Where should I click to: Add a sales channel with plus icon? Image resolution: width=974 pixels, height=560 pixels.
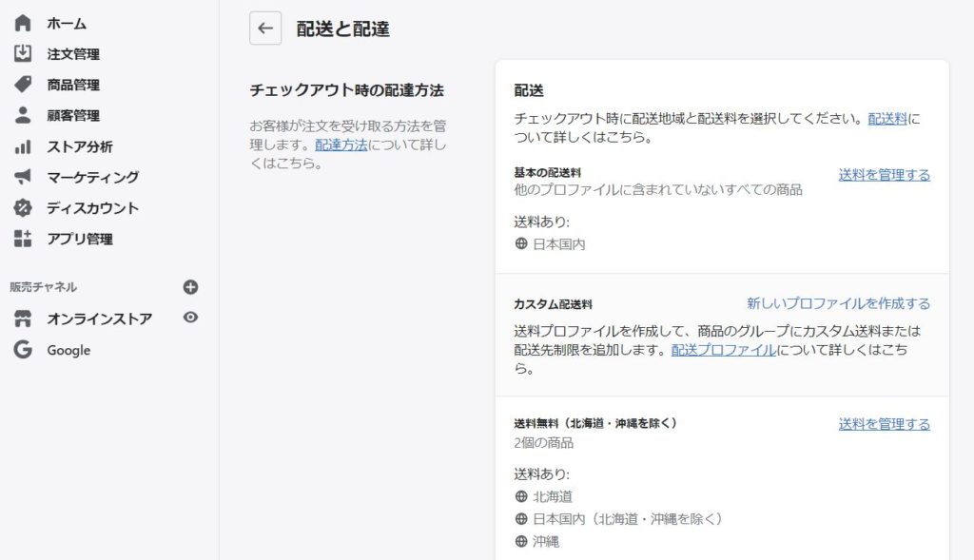[x=190, y=287]
